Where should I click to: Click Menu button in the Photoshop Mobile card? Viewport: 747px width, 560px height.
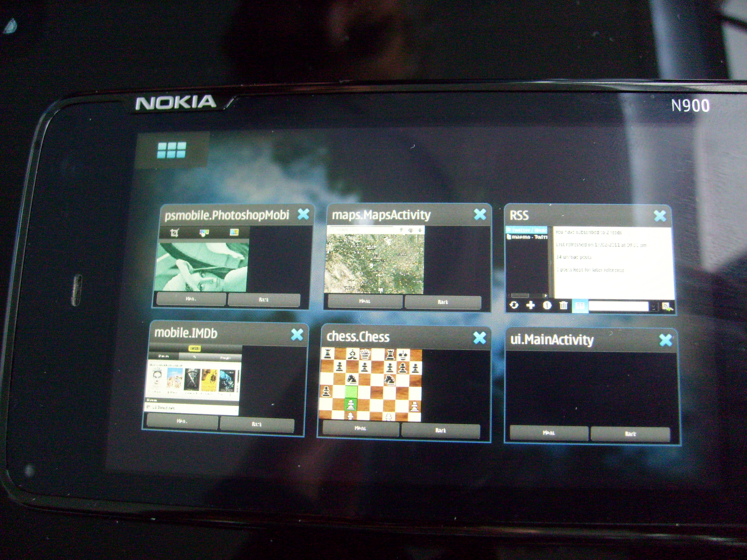191,299
